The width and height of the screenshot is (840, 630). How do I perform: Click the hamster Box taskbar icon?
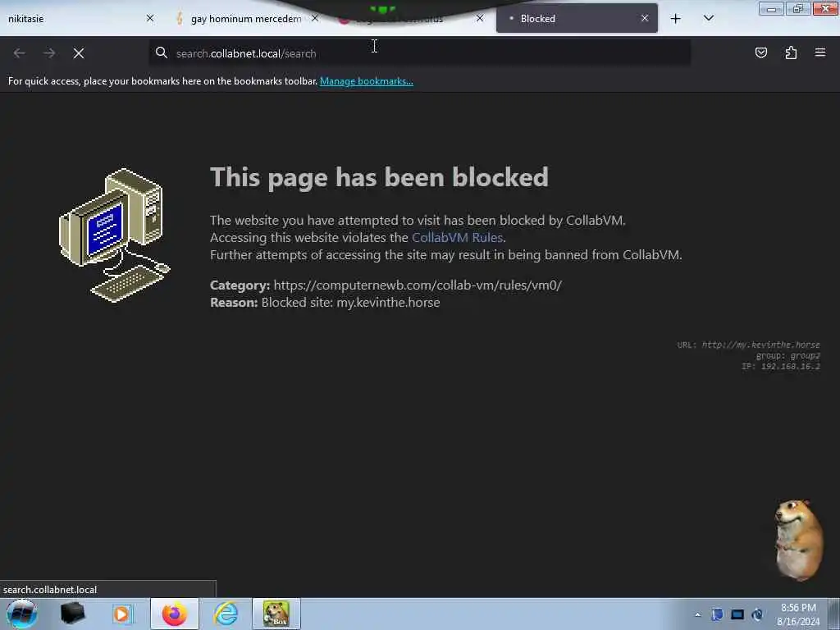tap(276, 614)
